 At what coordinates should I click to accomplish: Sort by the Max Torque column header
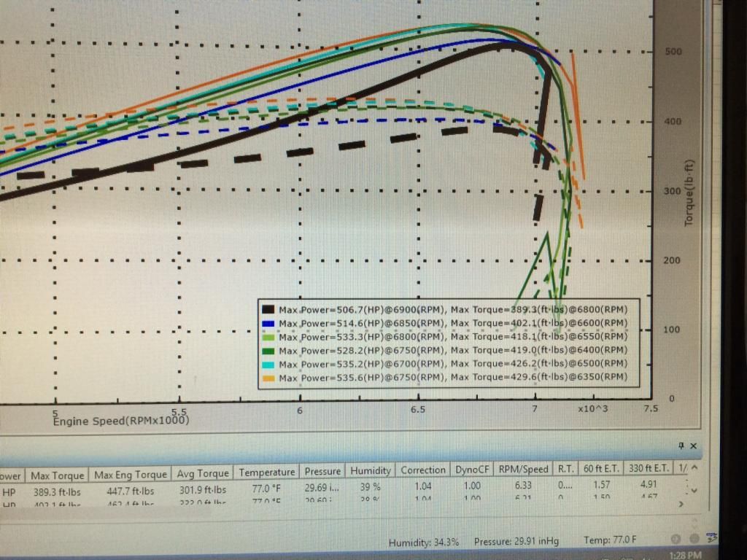pos(57,475)
